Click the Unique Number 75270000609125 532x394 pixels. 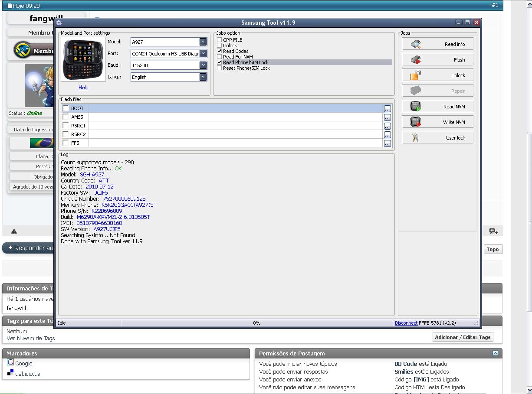124,199
